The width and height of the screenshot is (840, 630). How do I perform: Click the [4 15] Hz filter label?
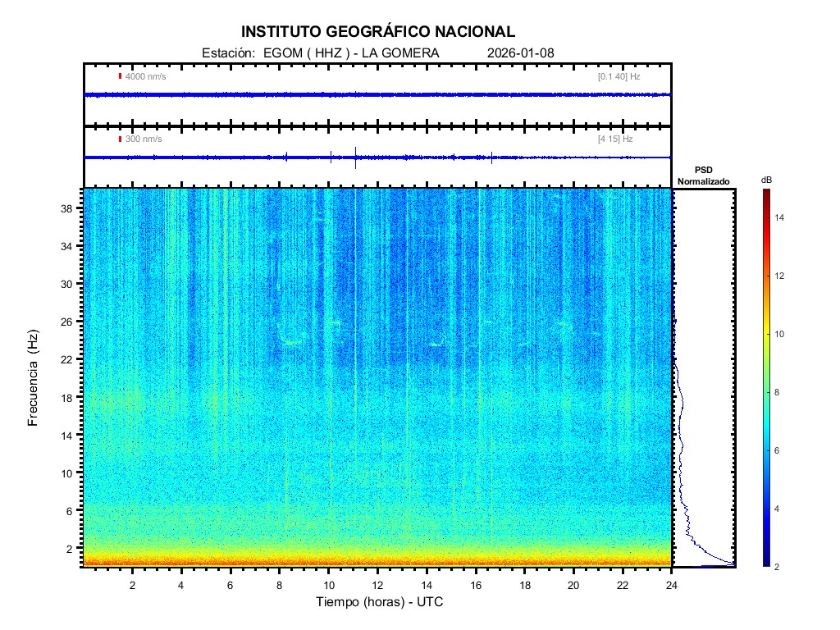[615, 139]
